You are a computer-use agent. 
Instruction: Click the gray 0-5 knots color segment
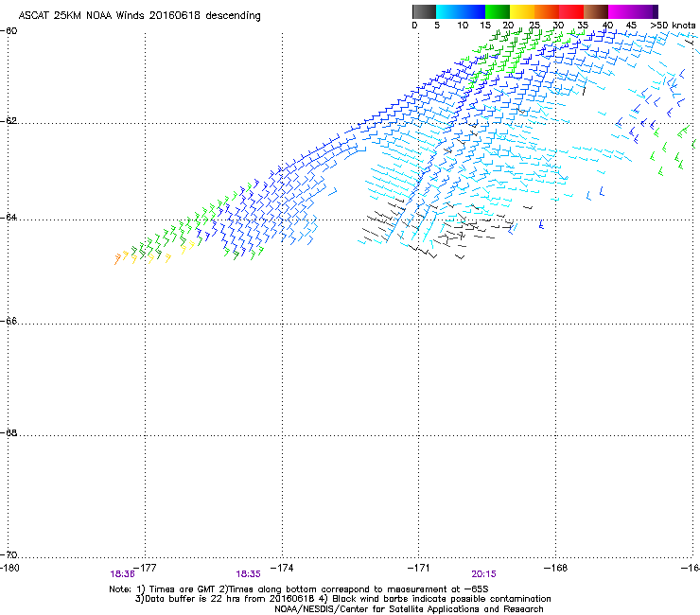click(424, 11)
